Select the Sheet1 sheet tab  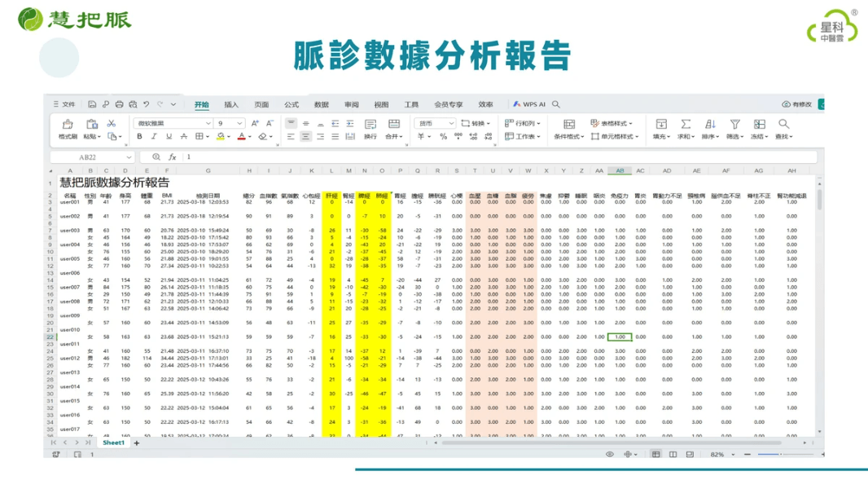tap(113, 443)
